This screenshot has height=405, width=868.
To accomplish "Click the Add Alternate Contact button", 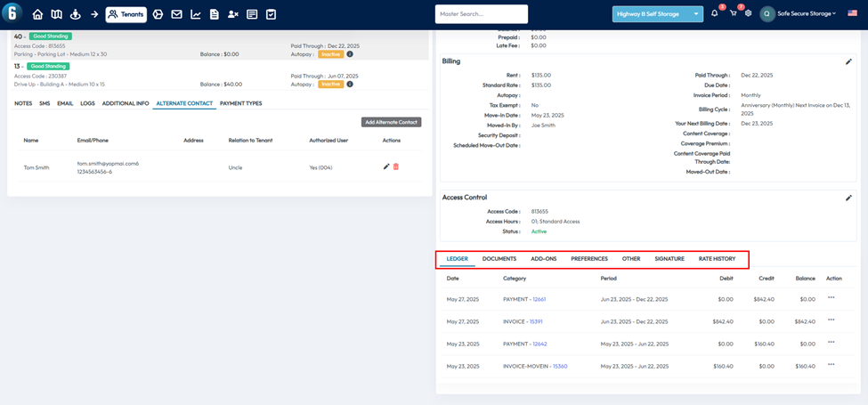I will [x=391, y=122].
